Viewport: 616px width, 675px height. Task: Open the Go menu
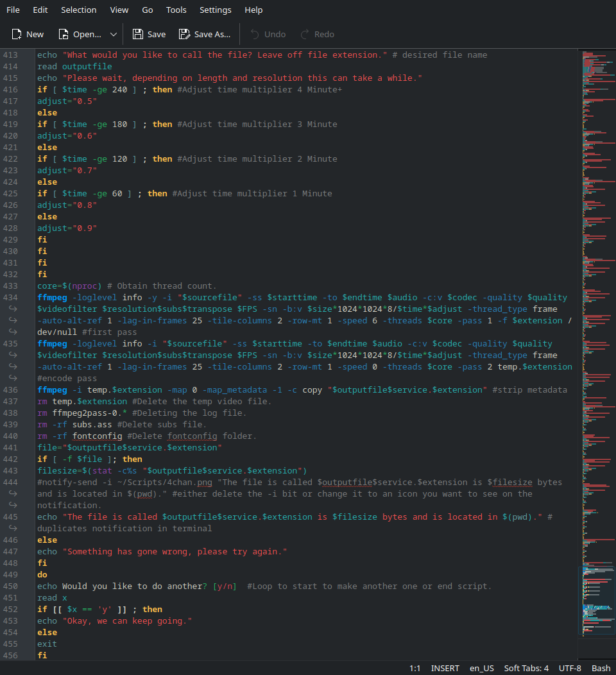(147, 10)
